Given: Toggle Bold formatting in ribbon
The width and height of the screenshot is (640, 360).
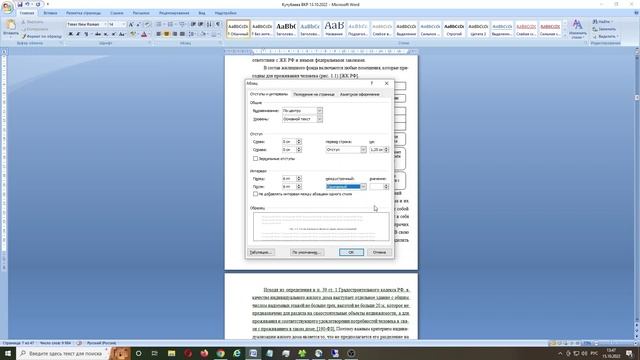Looking at the screenshot, I should pyautogui.click(x=71, y=34).
